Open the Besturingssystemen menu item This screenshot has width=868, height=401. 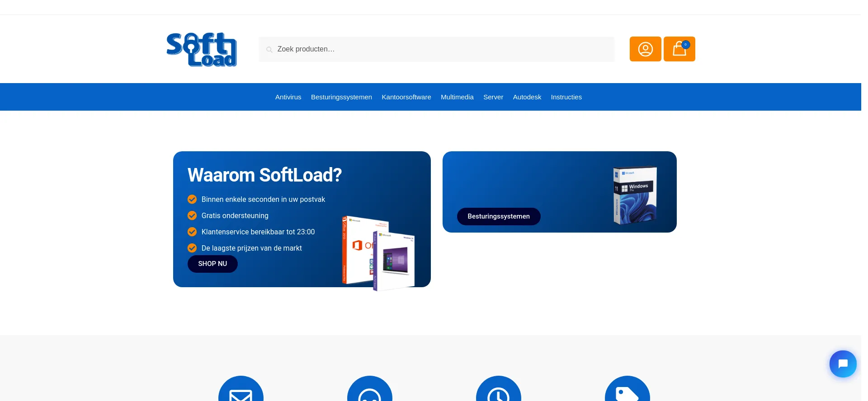[x=341, y=97]
